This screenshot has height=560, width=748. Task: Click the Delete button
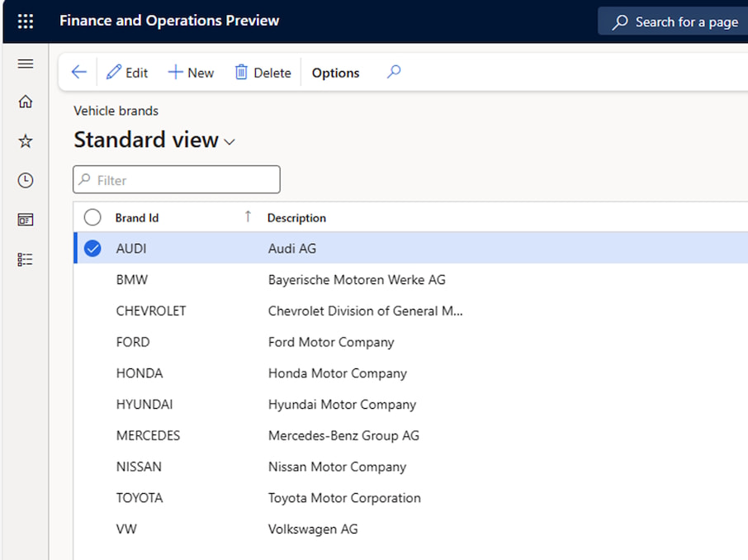point(263,73)
